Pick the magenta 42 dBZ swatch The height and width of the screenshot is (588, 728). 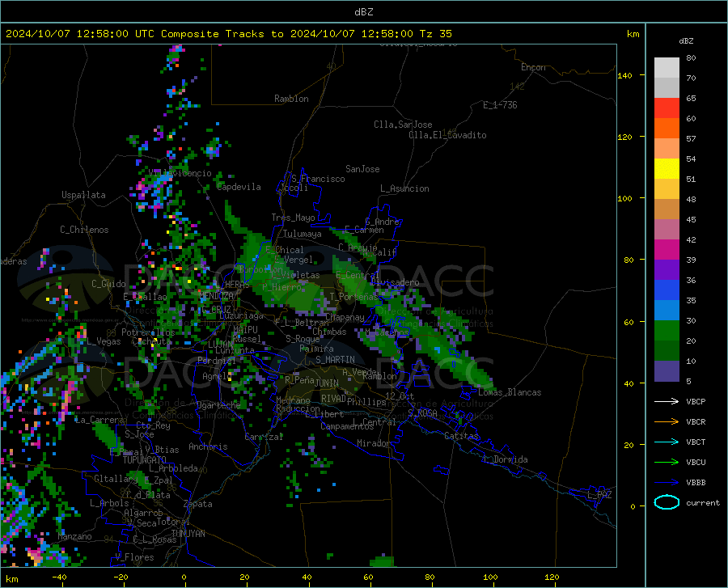click(667, 250)
